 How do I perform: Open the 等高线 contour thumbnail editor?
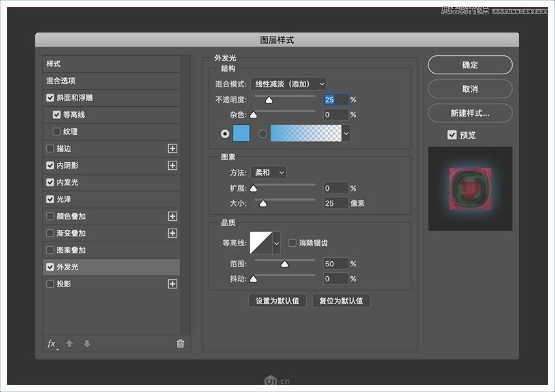[x=262, y=242]
